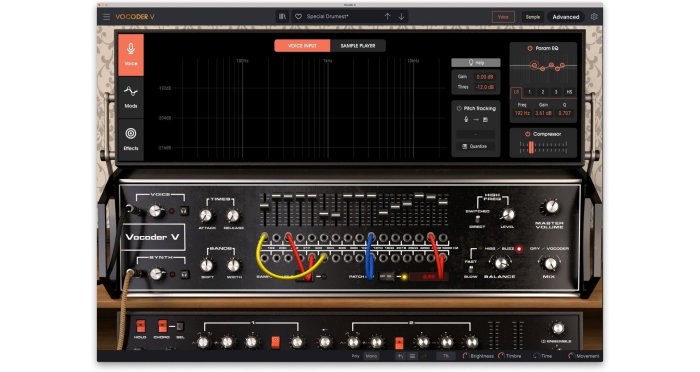700x372 pixels.
Task: Open the Mono polyphony dropdown
Action: 371,356
